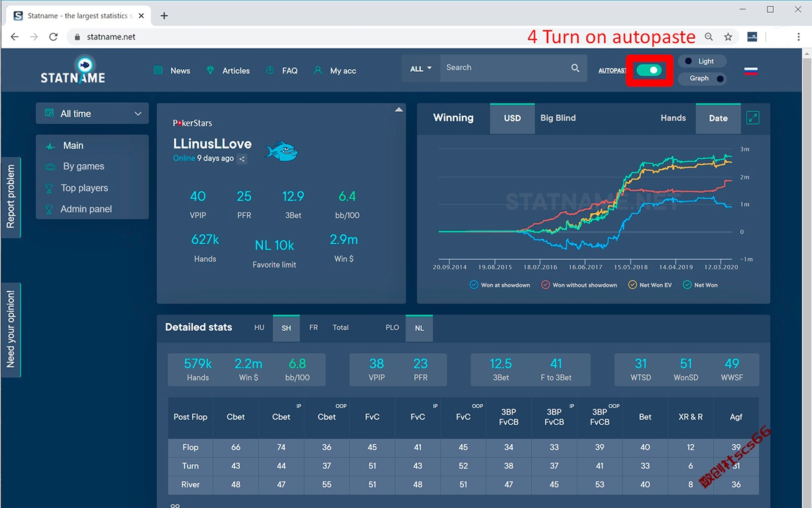Screen dimensions: 812x508
Task: Click the share icon next to Online status
Action: click(x=242, y=159)
